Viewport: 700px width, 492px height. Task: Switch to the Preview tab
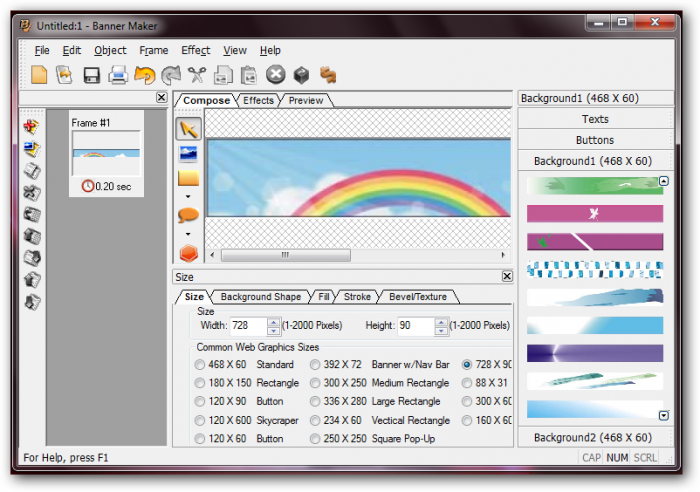[x=306, y=100]
